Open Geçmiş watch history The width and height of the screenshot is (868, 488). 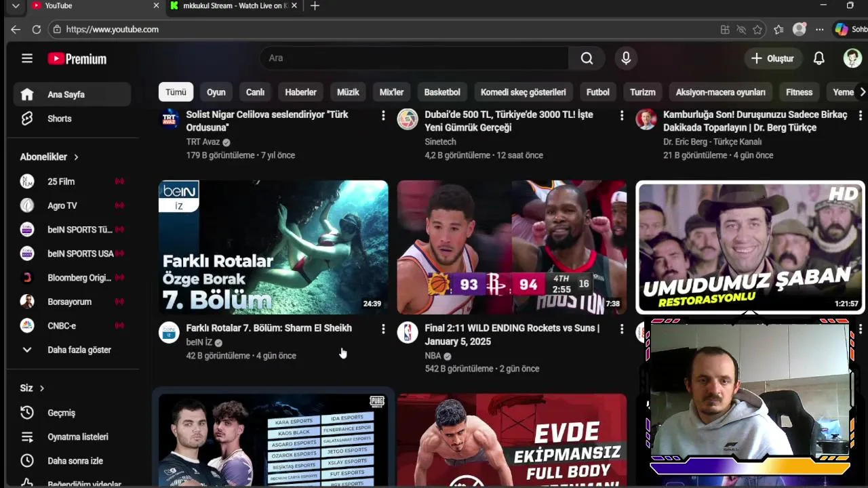coord(72,413)
